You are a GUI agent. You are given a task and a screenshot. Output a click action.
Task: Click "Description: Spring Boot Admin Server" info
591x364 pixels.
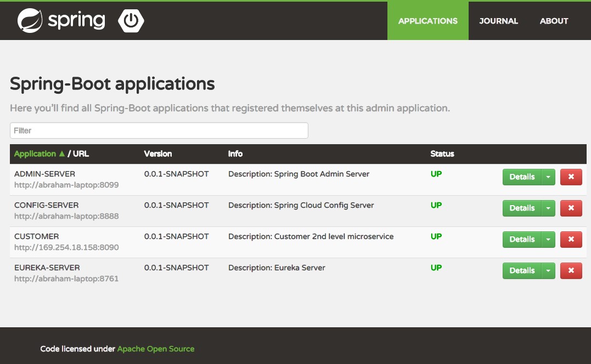pyautogui.click(x=299, y=174)
